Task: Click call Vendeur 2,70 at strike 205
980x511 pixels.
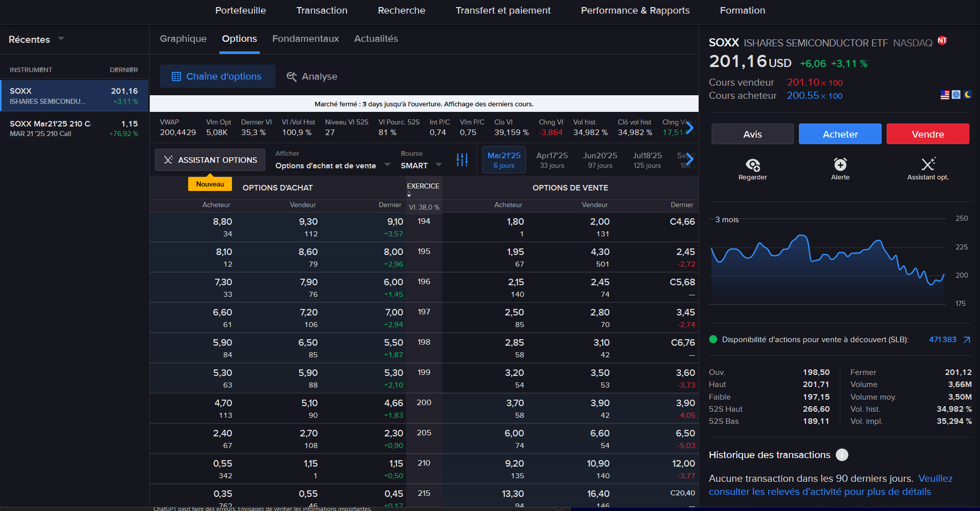Action: pos(309,433)
